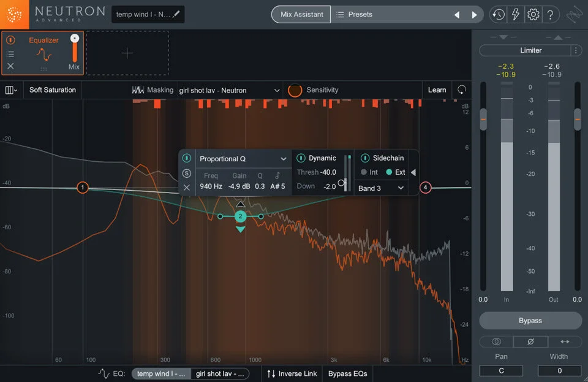588x382 pixels.
Task: Adjust the dynamic threshold slider handle
Action: (x=341, y=183)
